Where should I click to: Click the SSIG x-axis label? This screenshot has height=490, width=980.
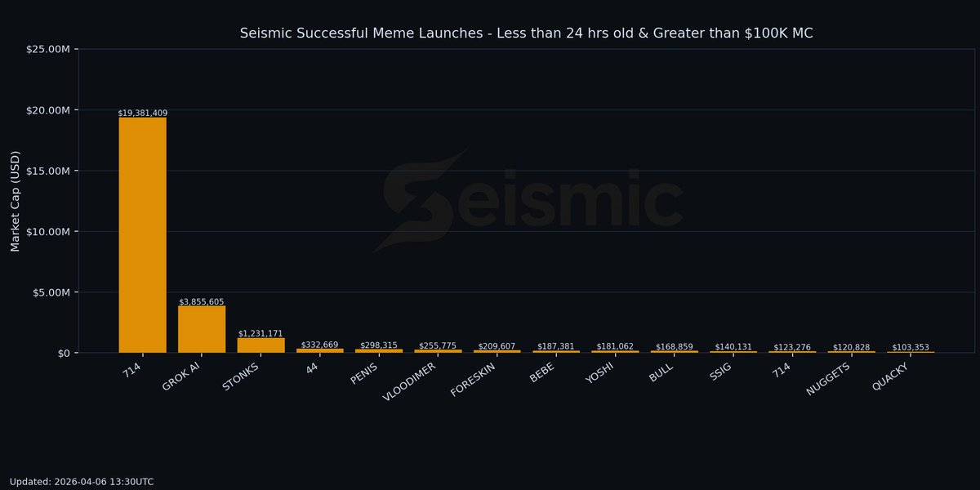pyautogui.click(x=720, y=372)
